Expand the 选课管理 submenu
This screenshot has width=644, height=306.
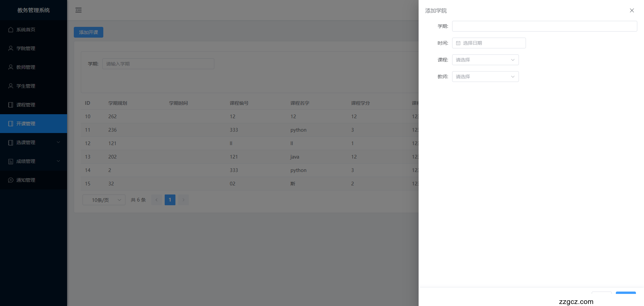click(x=34, y=142)
